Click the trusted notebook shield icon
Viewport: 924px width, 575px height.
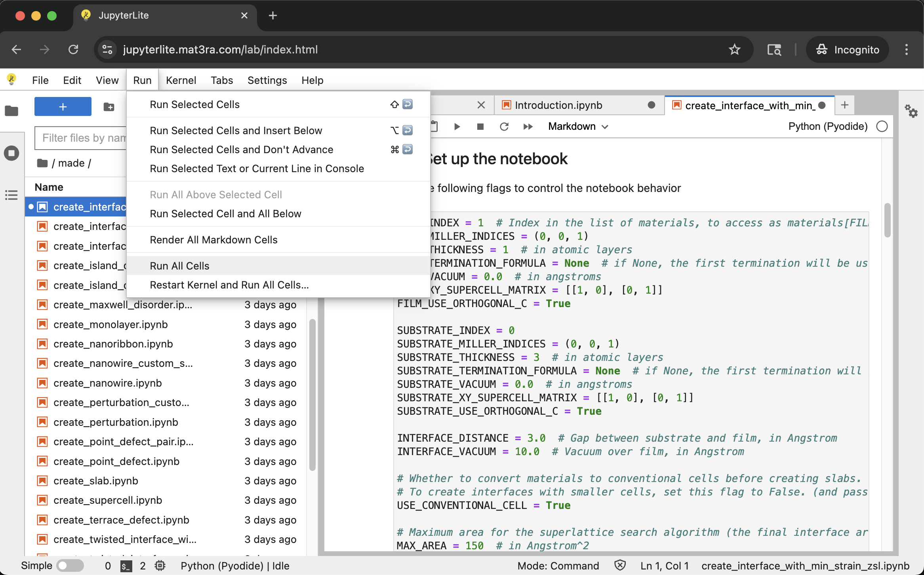click(620, 566)
